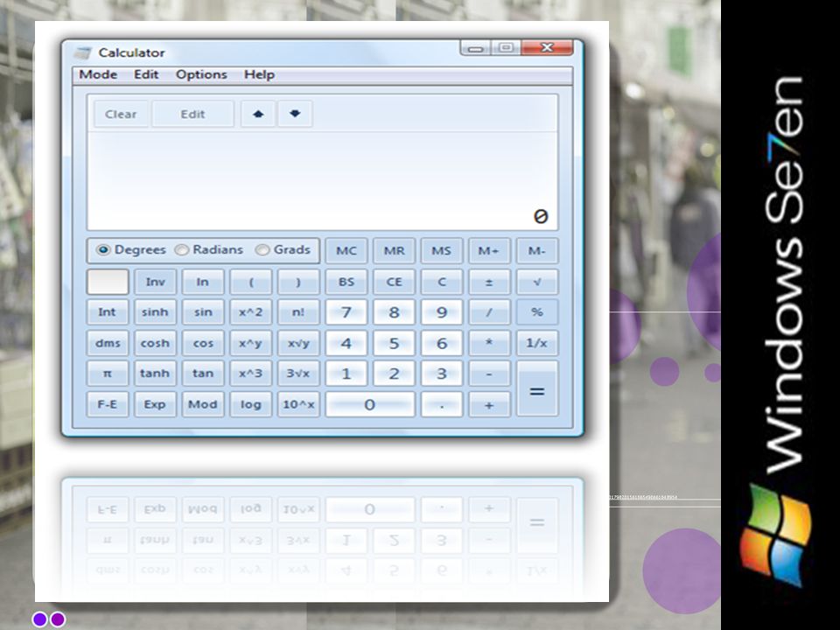The height and width of the screenshot is (630, 840).
Task: Click the x^2 key
Action: click(x=251, y=312)
